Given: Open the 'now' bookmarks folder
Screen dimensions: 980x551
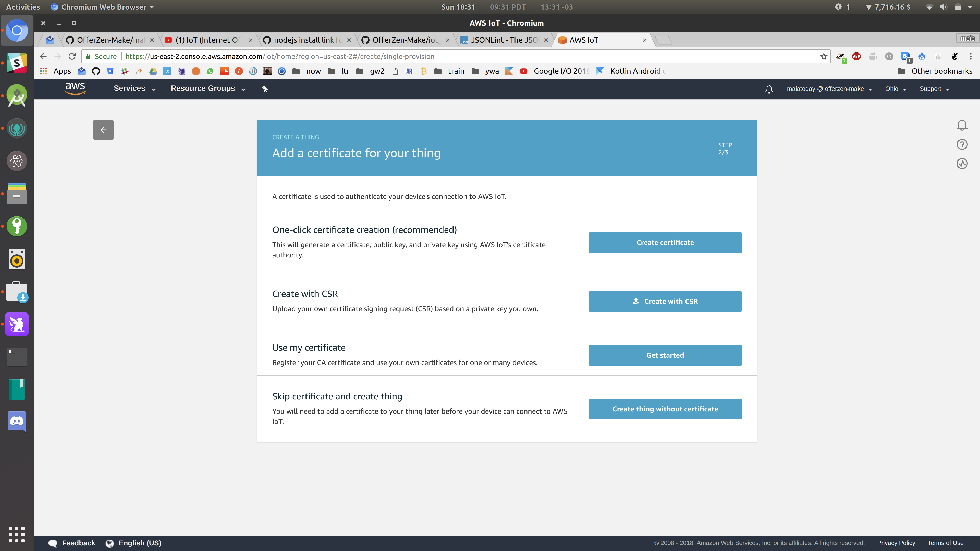Looking at the screenshot, I should pos(307,71).
